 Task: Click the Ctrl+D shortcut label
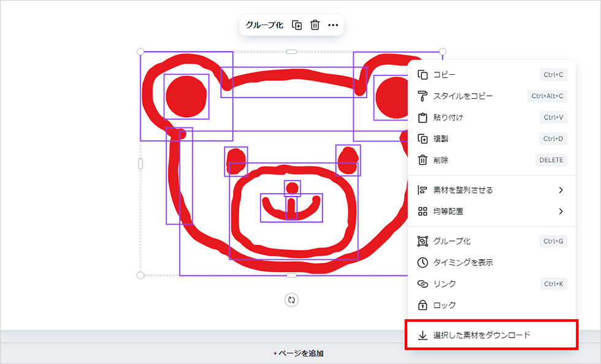click(553, 138)
